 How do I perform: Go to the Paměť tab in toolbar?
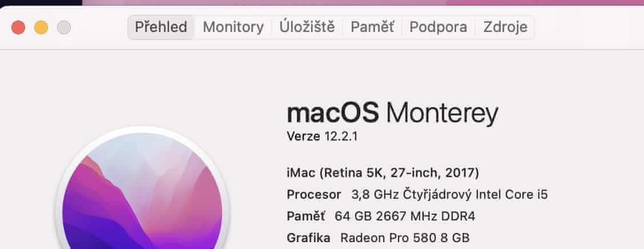[372, 27]
